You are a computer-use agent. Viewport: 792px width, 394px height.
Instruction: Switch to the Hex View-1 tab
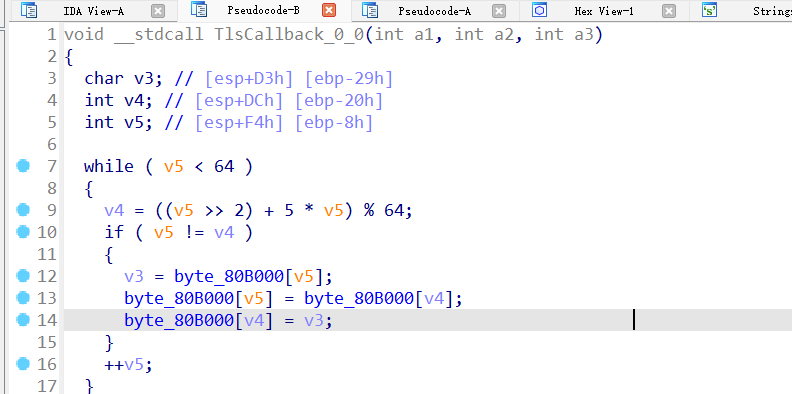point(604,11)
